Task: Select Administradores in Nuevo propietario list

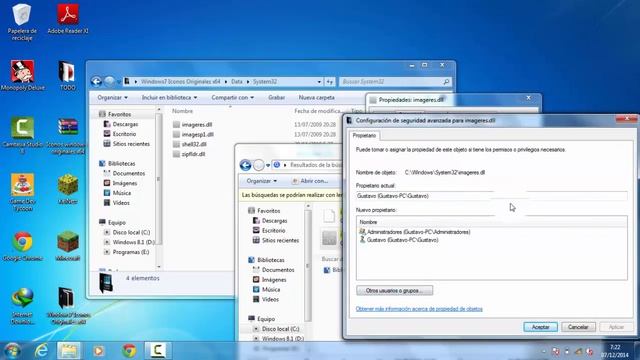Action: click(x=414, y=232)
